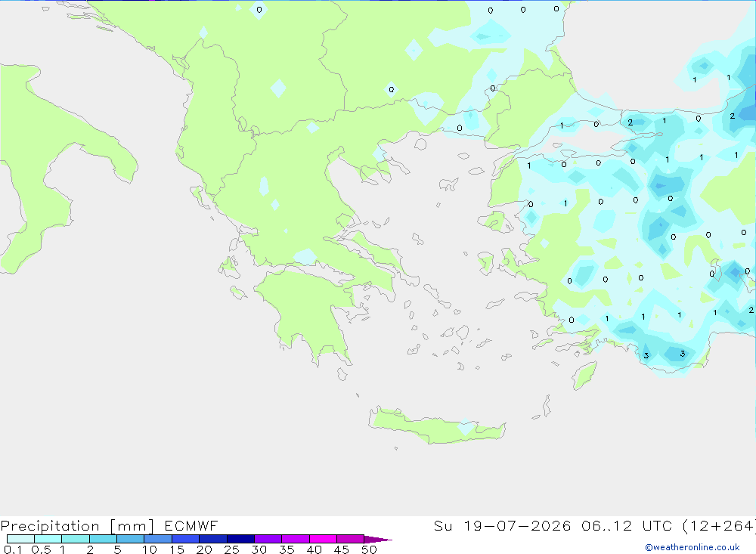
Task: Click the '45' legend scale label
Action: [342, 549]
